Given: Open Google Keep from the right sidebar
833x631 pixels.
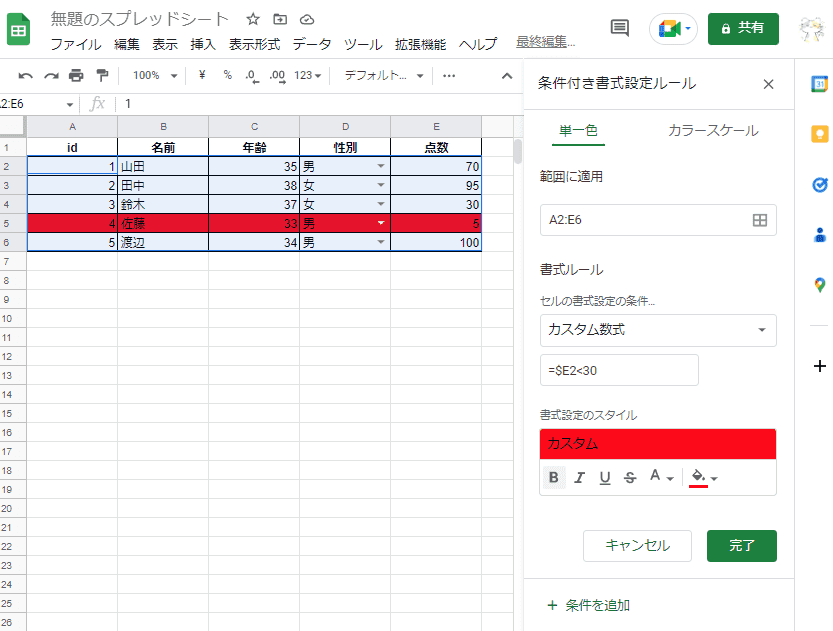Looking at the screenshot, I should (x=820, y=132).
